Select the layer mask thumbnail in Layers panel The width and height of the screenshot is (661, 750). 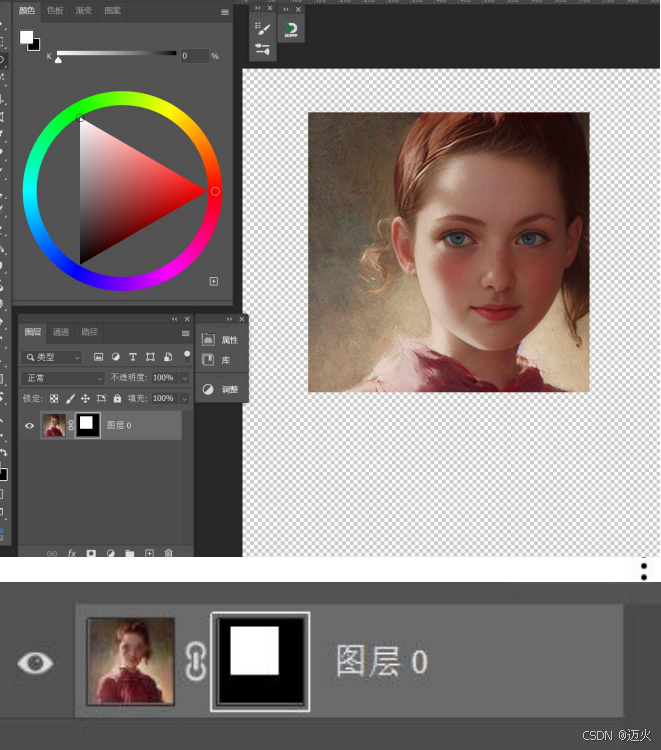click(x=88, y=425)
